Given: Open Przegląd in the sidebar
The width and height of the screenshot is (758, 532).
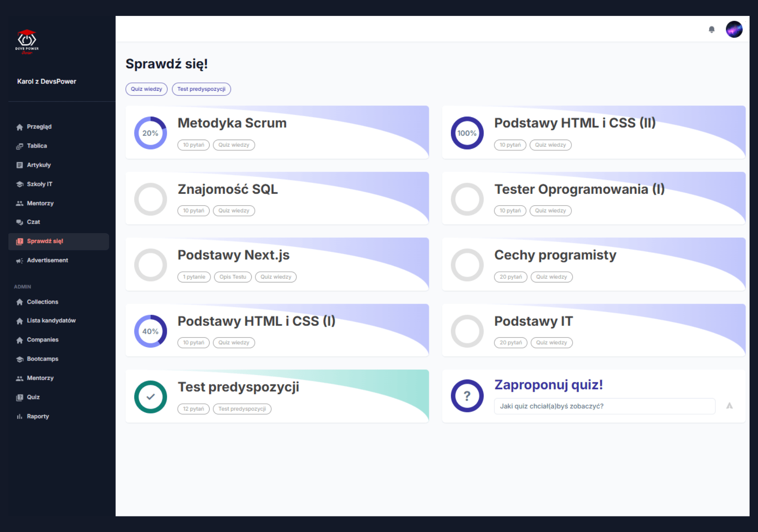Looking at the screenshot, I should (x=39, y=127).
